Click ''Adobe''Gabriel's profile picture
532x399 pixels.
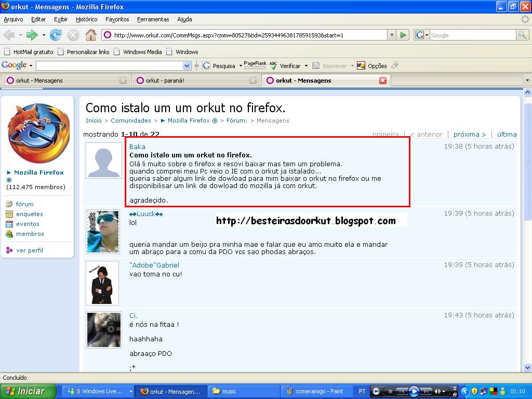pos(102,283)
